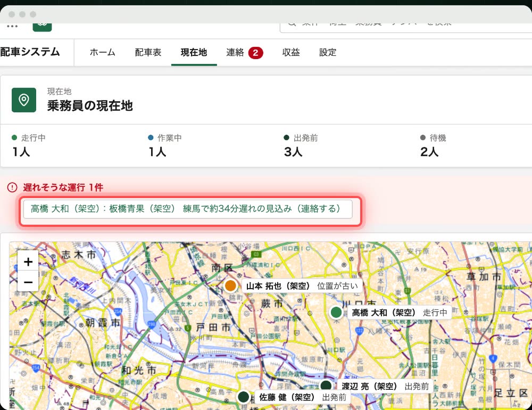
Task: Click the 遅れそうな運行 1件 heading
Action: pos(63,187)
